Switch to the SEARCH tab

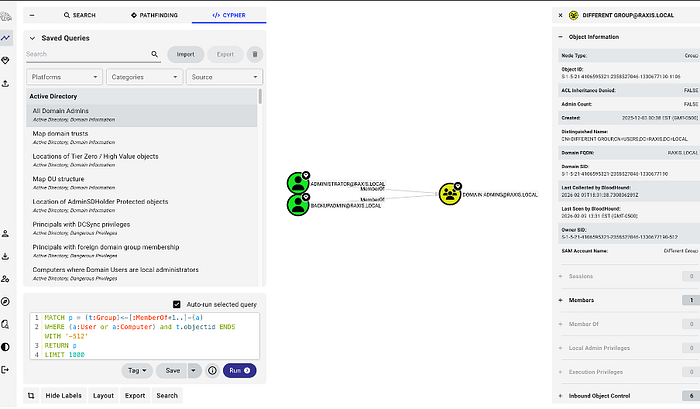(x=79, y=15)
